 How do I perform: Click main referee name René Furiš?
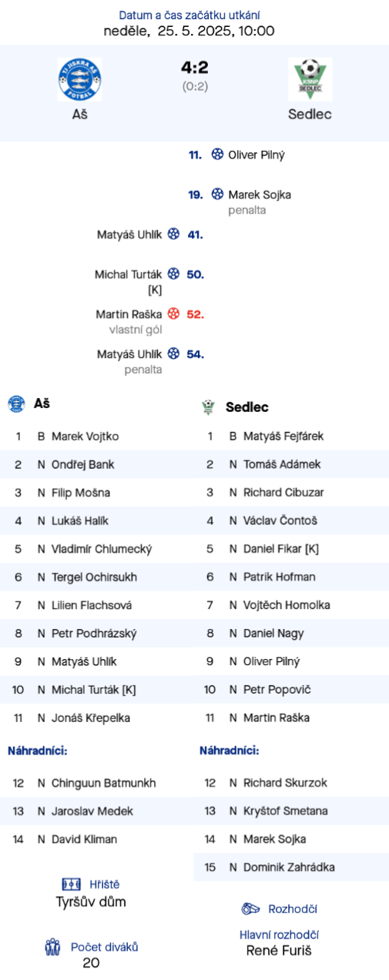click(279, 951)
